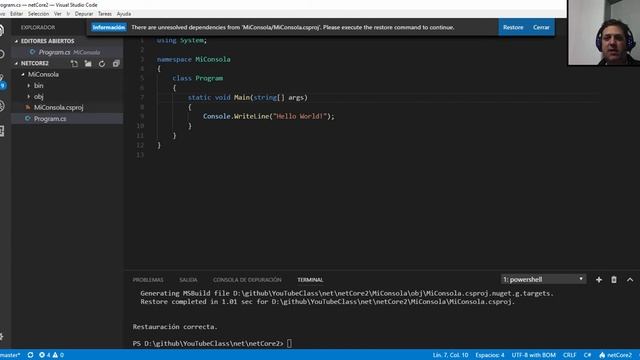The width and height of the screenshot is (640, 360).
Task: Click 'UTF-8 with BOM' encoding indicator
Action: pos(533,355)
